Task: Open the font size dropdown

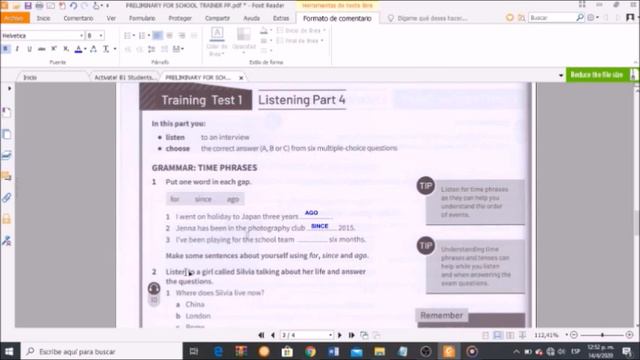Action: coord(101,36)
